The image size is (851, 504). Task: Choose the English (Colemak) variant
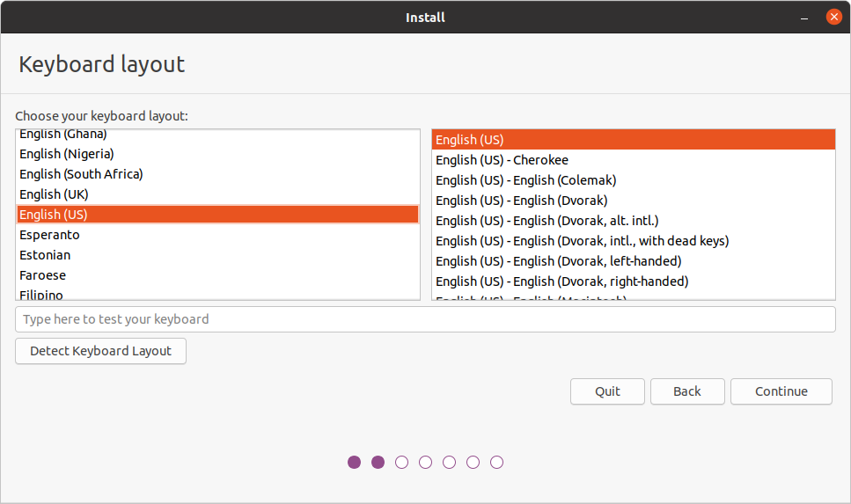tap(525, 180)
